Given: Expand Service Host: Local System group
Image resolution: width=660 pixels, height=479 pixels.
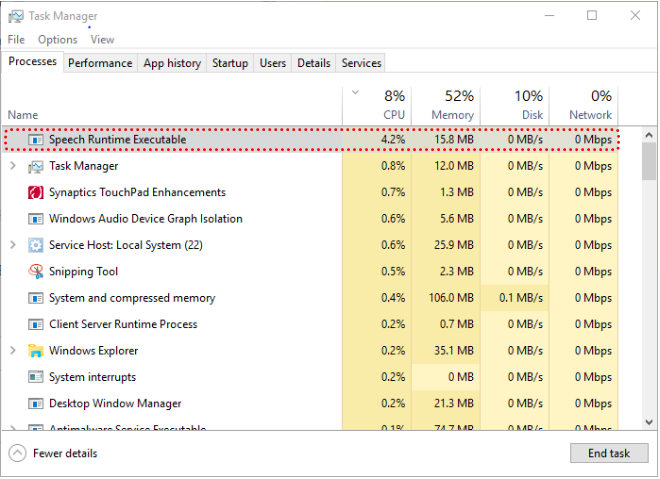Looking at the screenshot, I should (13, 245).
